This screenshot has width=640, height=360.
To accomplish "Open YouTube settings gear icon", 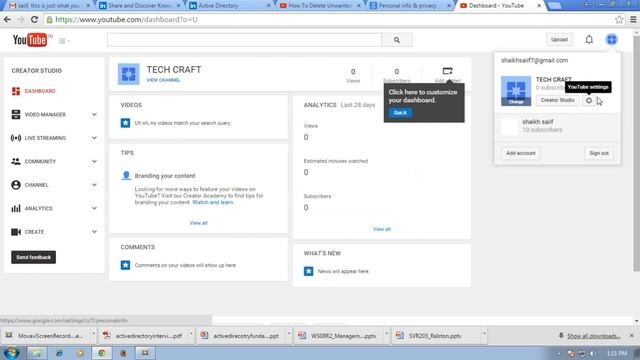I will point(589,100).
